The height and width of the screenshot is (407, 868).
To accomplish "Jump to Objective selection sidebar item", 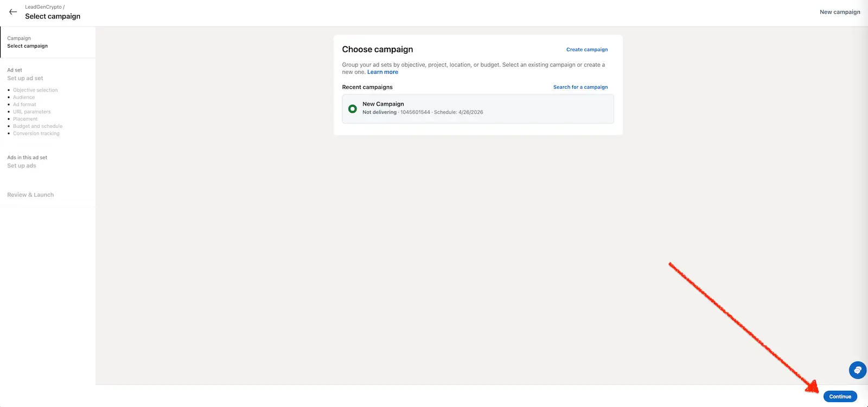I will 35,91.
